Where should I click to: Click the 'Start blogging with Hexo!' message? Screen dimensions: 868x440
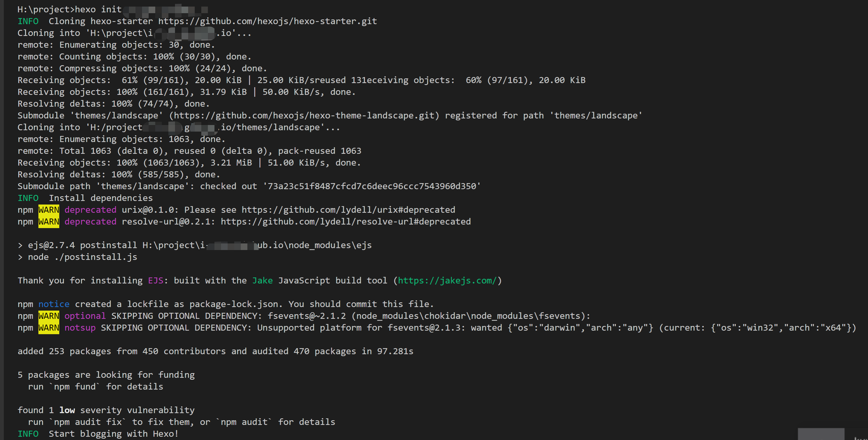(x=114, y=434)
